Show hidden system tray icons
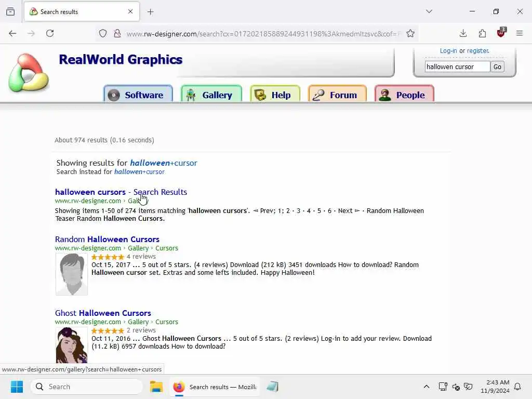 427,387
